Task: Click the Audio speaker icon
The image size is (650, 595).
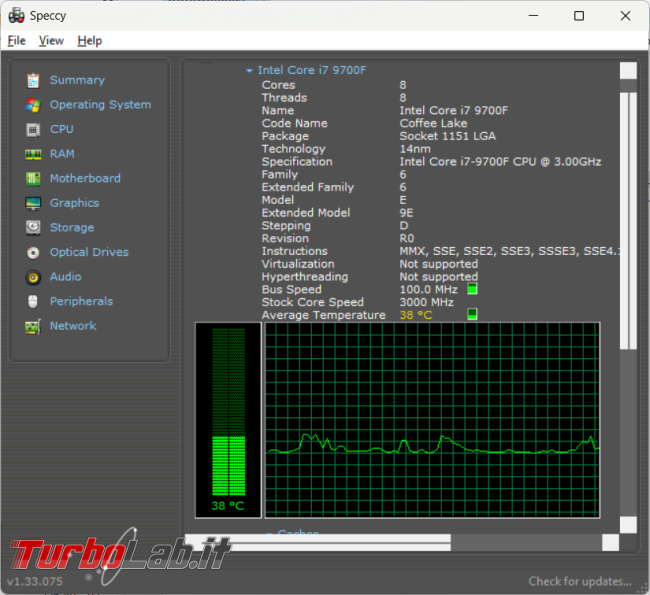Action: 33,277
